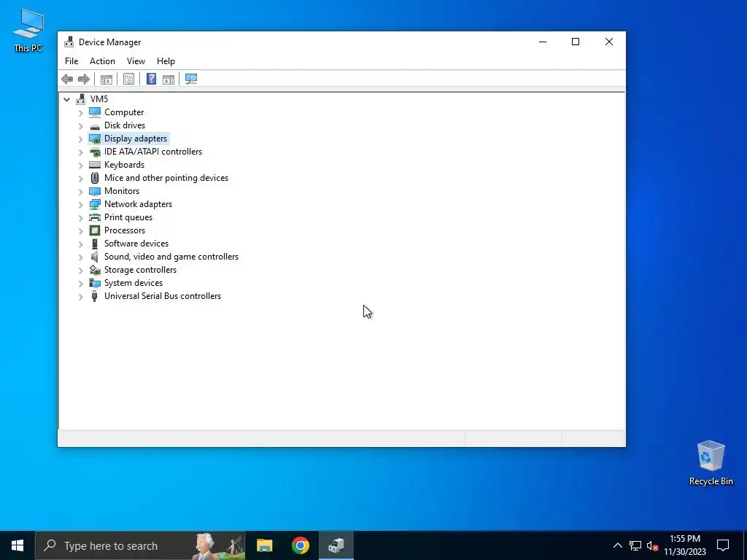Open the File menu
The height and width of the screenshot is (560, 747).
(x=71, y=61)
